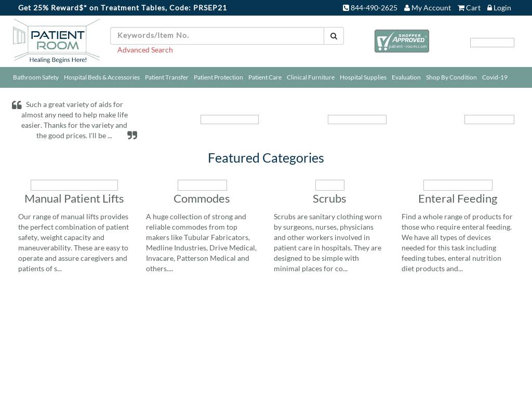
Task: Select the Commodes category heading
Action: [202, 198]
